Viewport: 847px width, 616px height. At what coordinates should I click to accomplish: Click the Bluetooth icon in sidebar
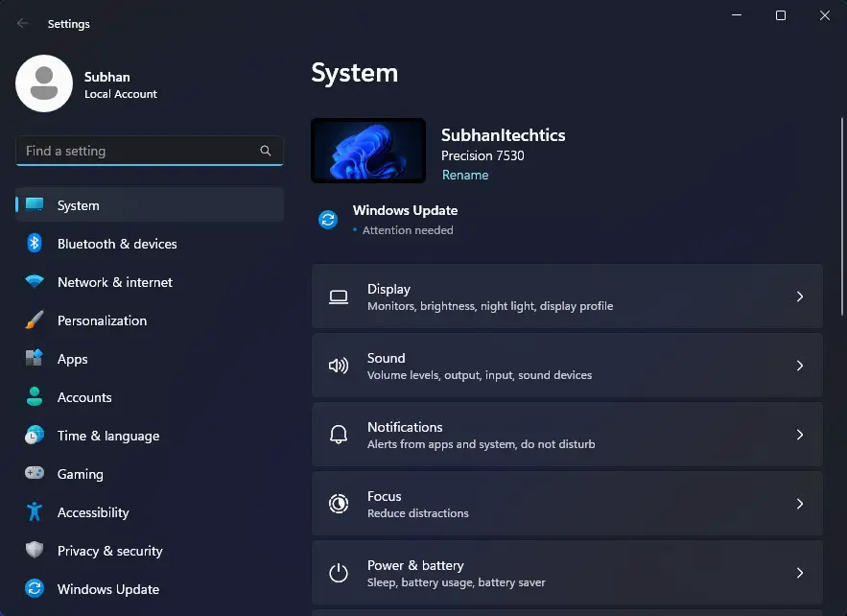pos(35,243)
